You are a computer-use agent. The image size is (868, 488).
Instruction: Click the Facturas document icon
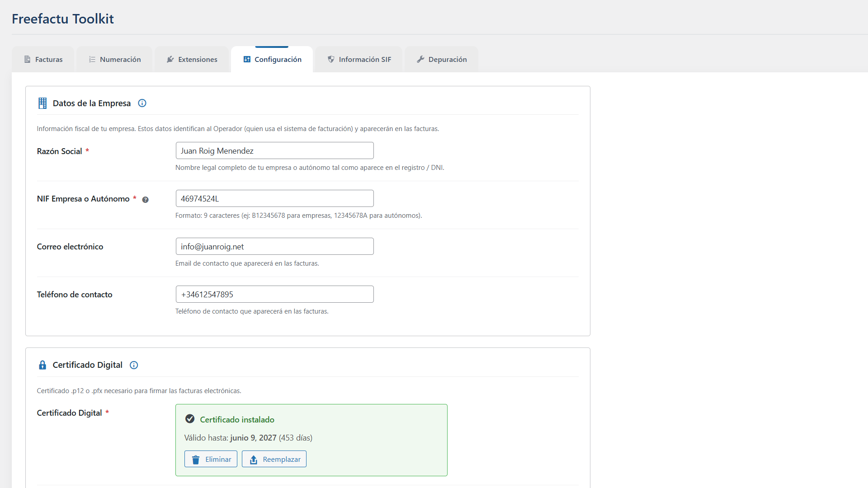(x=27, y=59)
